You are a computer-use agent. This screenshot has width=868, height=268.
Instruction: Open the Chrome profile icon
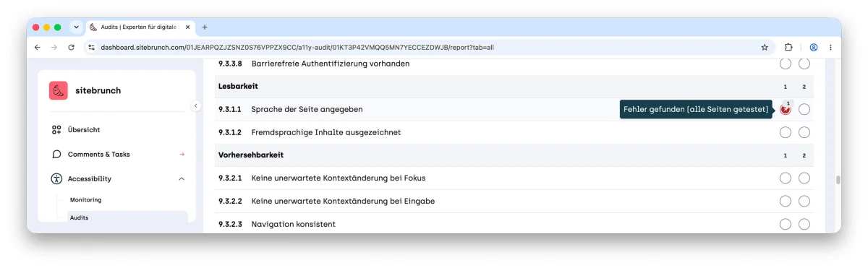click(x=814, y=47)
